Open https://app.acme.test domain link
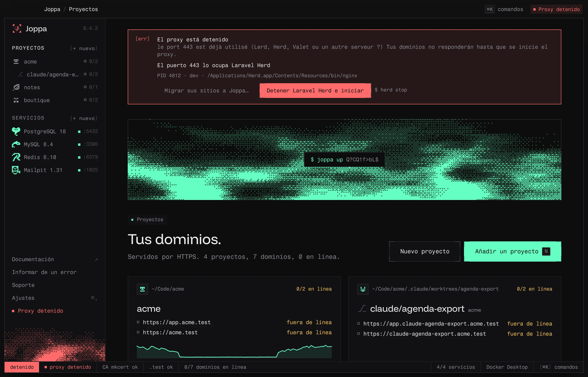Screen dimensions: 588x377 tap(177, 322)
